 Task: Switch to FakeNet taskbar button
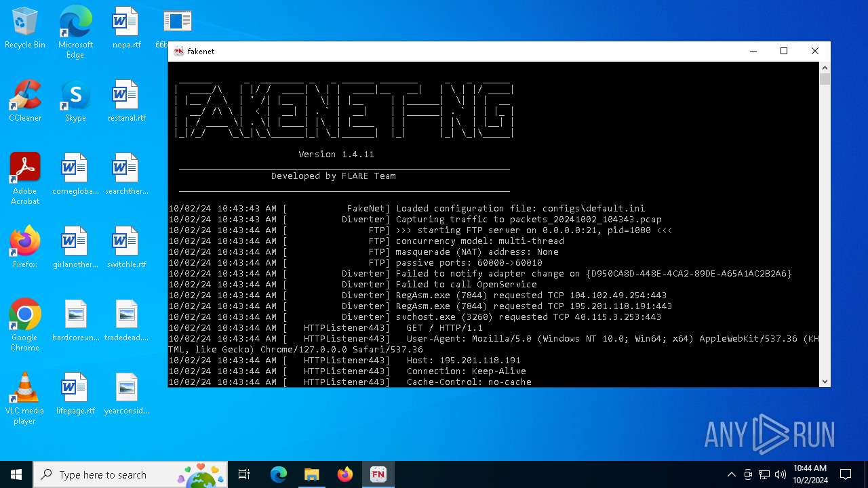(378, 474)
